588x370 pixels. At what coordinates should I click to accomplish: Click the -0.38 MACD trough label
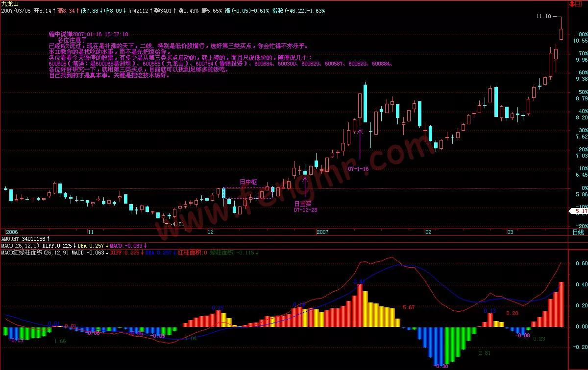[x=441, y=366]
